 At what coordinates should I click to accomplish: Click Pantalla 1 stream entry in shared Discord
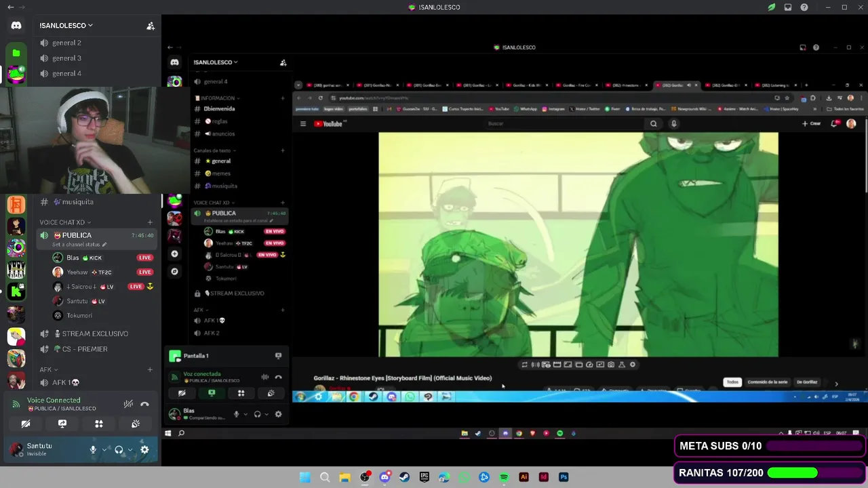pos(225,356)
